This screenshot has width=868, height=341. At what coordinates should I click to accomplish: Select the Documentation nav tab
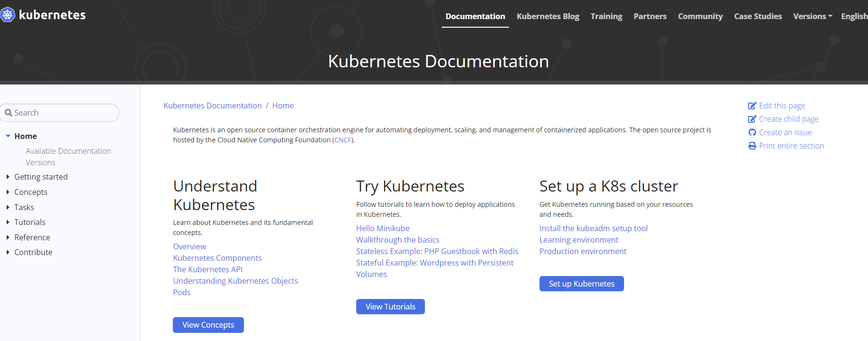(x=475, y=16)
